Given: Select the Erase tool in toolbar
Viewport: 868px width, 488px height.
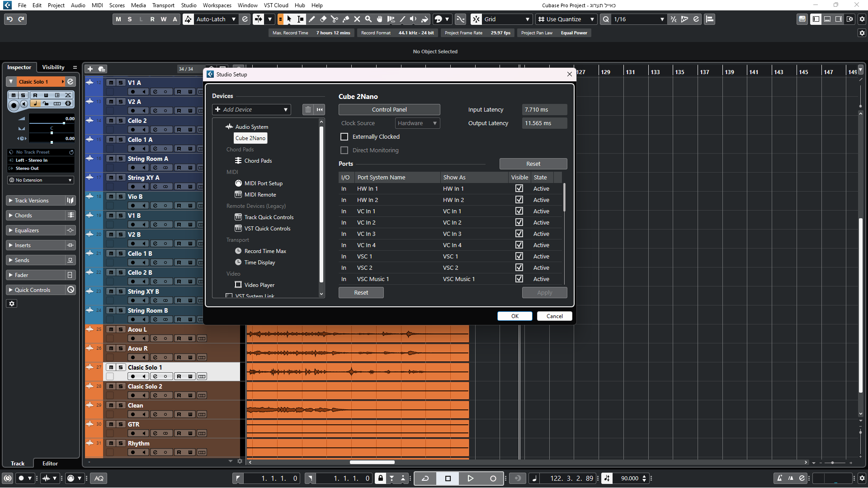Looking at the screenshot, I should (x=323, y=19).
